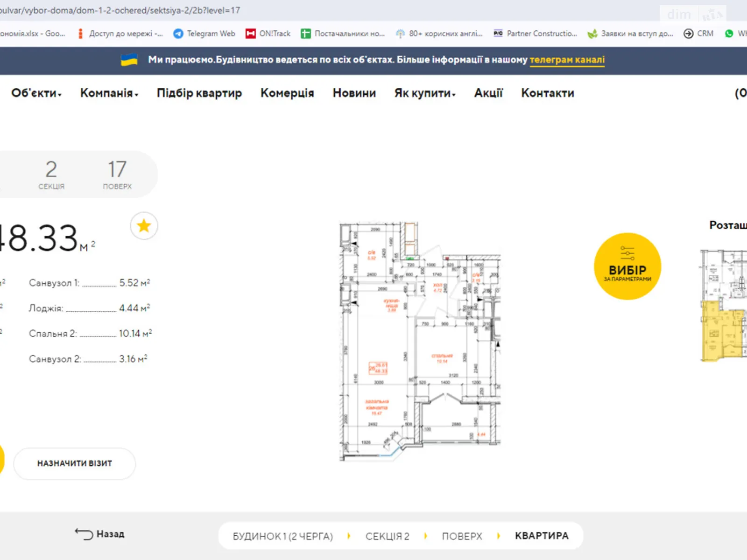
Task: Open ON!Track bookmark
Action: pos(268,34)
